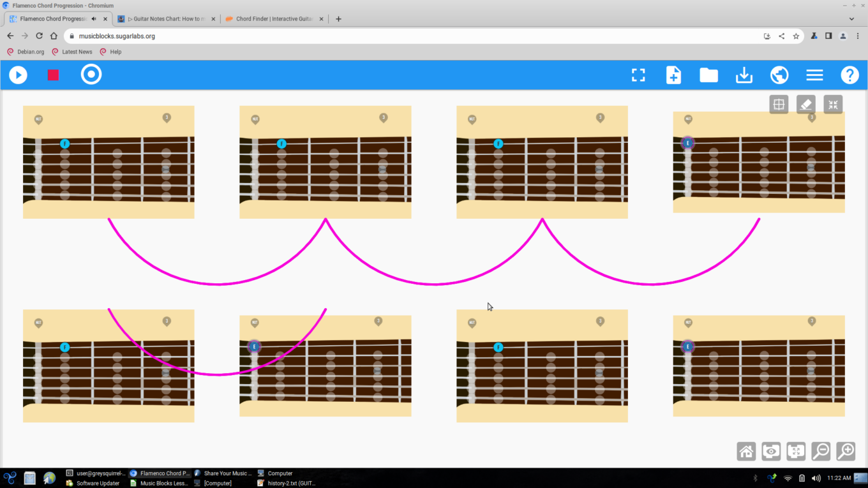Open the Planet globe icon

(779, 75)
